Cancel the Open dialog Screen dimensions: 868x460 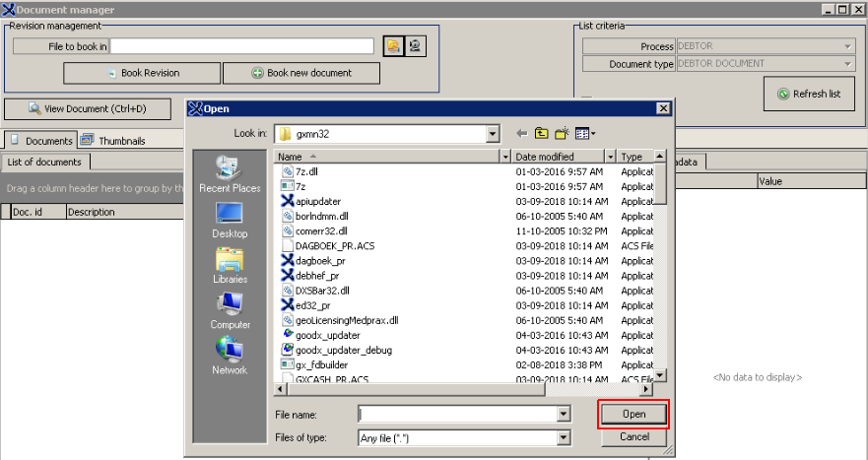tap(634, 437)
